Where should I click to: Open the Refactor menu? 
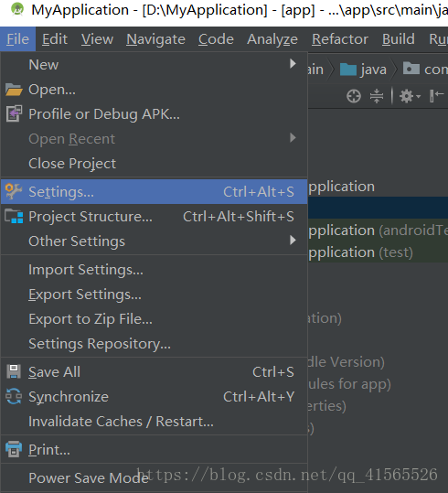[x=340, y=39]
